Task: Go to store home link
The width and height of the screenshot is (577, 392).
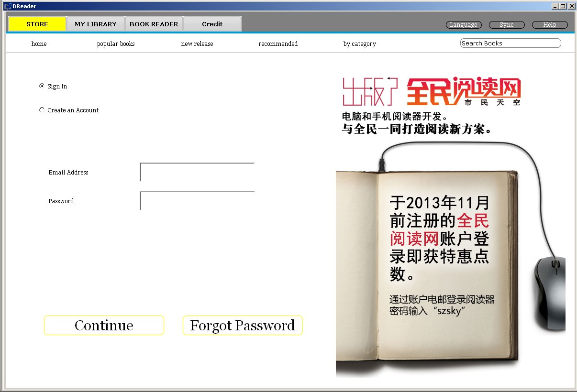Action: (39, 44)
